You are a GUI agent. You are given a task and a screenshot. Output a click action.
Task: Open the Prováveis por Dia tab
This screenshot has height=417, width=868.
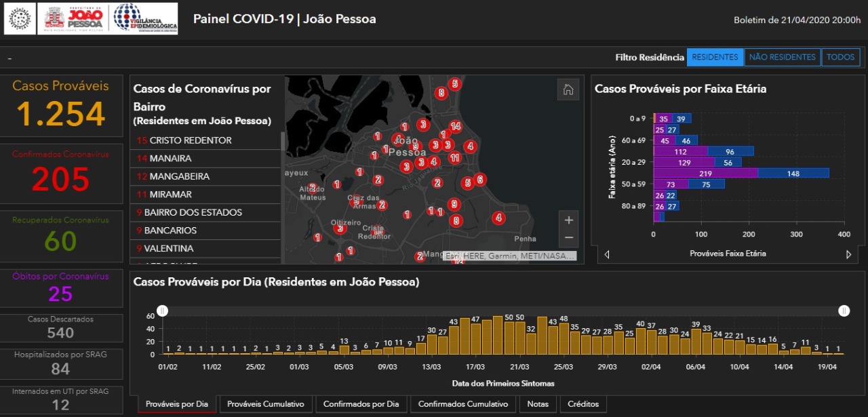pos(177,404)
